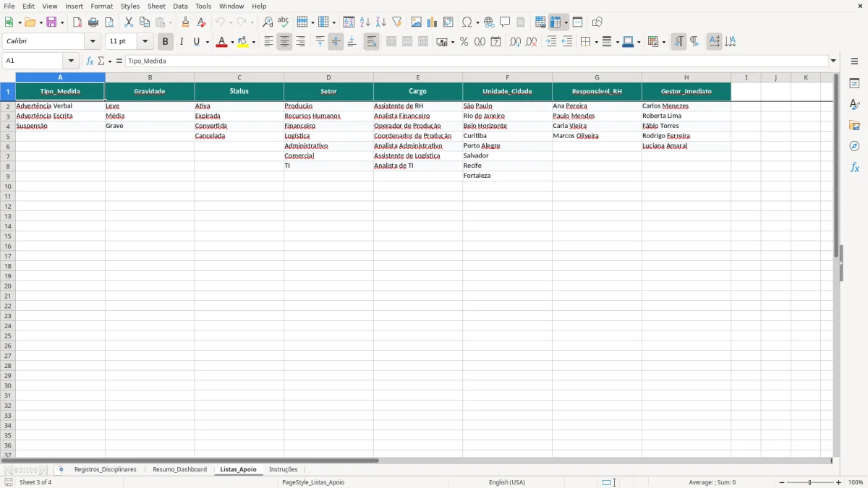Open sidebar Properties panel icon
The height and width of the screenshot is (488, 868).
coord(854,83)
